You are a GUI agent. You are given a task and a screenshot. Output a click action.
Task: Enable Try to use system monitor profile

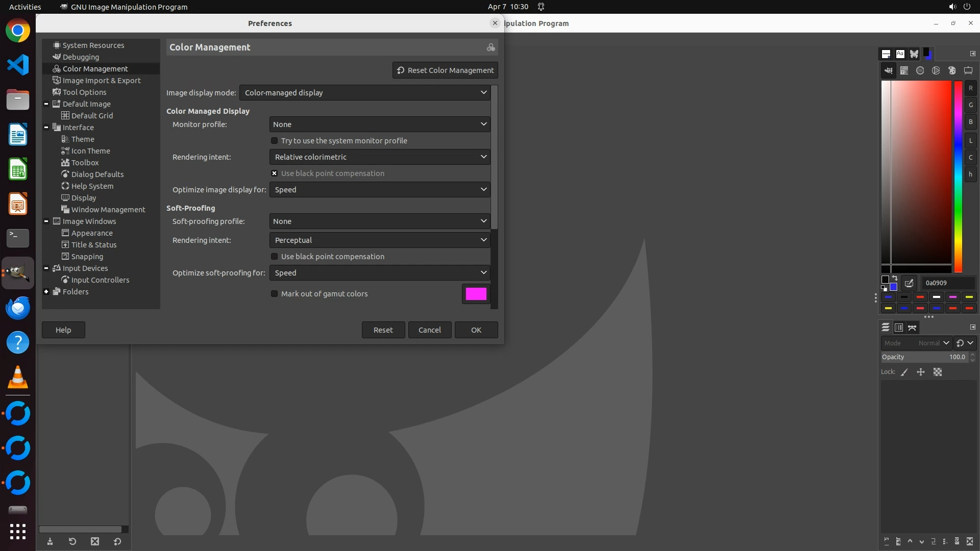(275, 141)
